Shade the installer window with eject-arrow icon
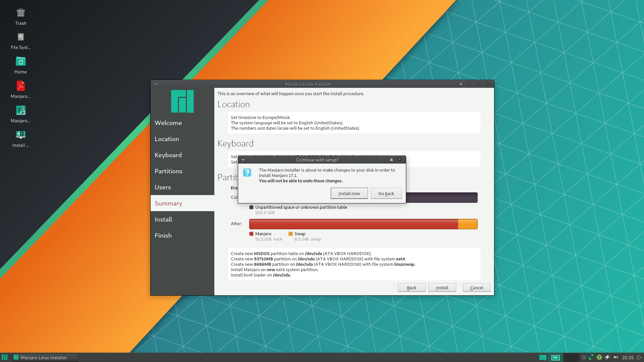Image resolution: width=644 pixels, height=362 pixels. point(461,84)
